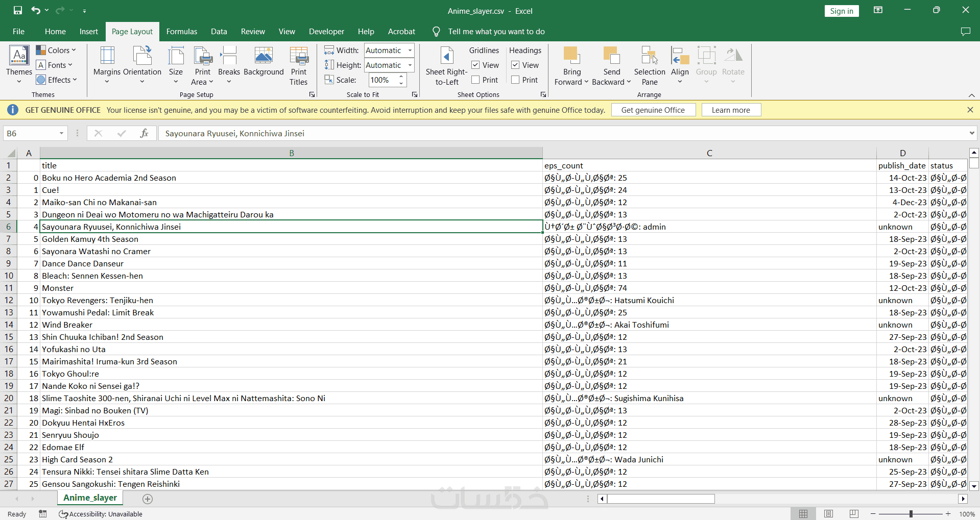Open the Breaks menu

pos(229,65)
